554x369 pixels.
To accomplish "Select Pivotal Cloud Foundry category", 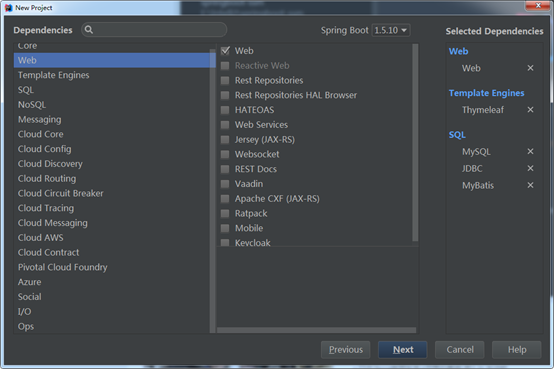I will (113, 267).
